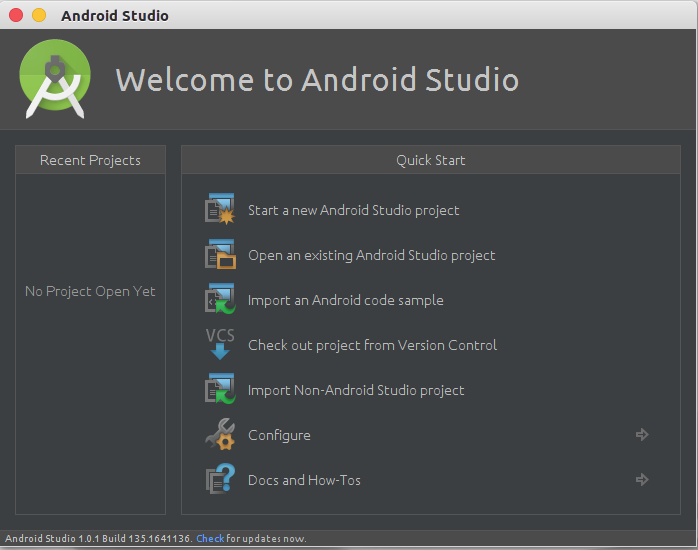Click the Import Android code sample icon

pyautogui.click(x=220, y=299)
